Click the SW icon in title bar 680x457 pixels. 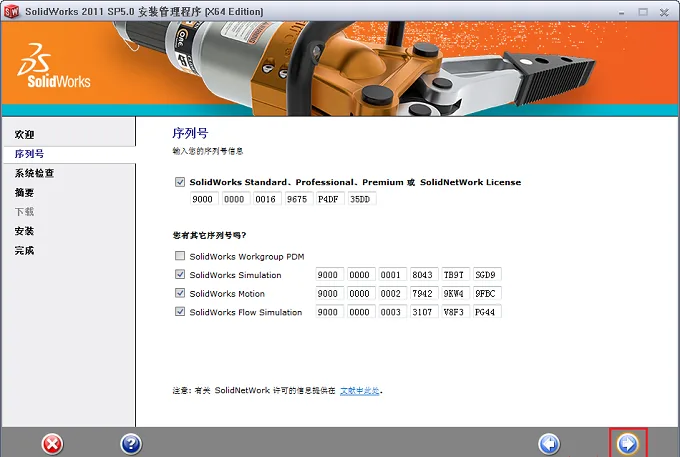11,12
